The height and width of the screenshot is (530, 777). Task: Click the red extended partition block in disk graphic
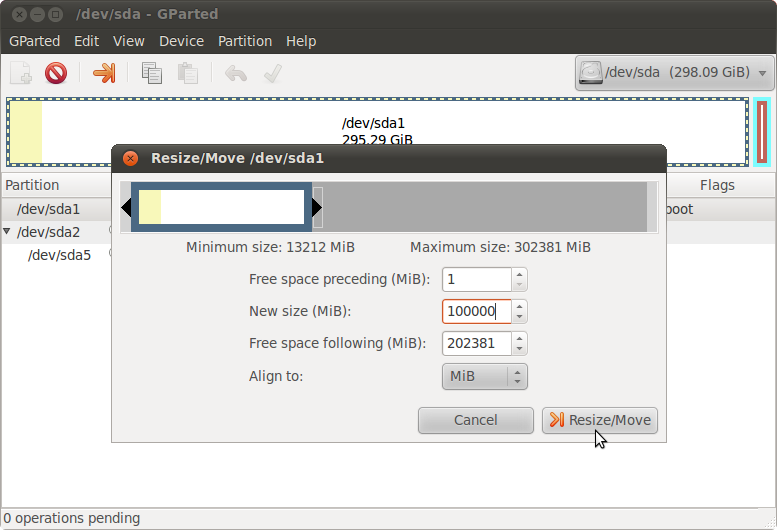pyautogui.click(x=762, y=132)
